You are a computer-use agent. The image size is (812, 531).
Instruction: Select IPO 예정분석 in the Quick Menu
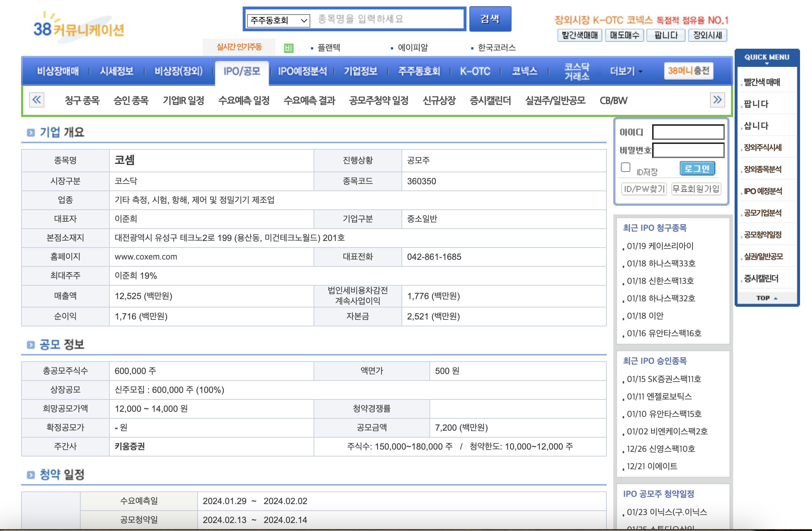(763, 191)
